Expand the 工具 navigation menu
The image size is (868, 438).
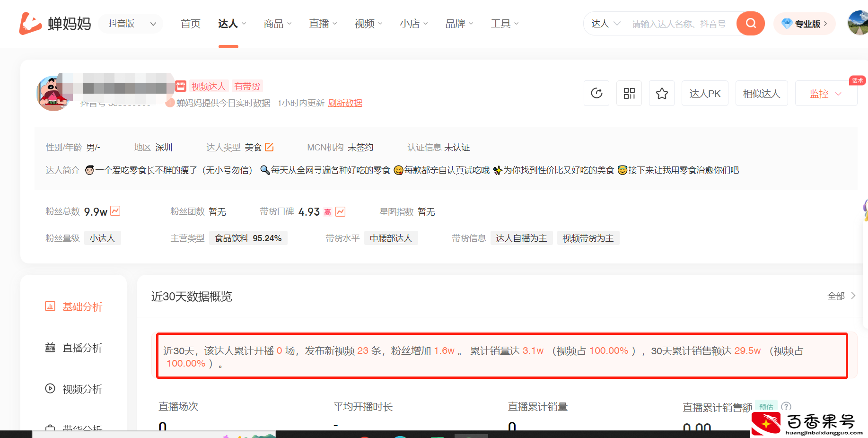point(505,23)
